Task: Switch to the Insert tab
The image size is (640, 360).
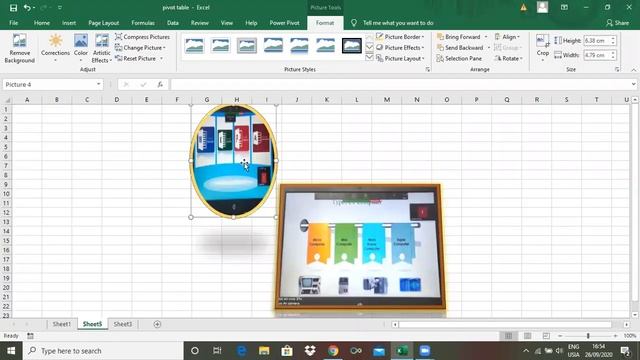Action: point(69,23)
